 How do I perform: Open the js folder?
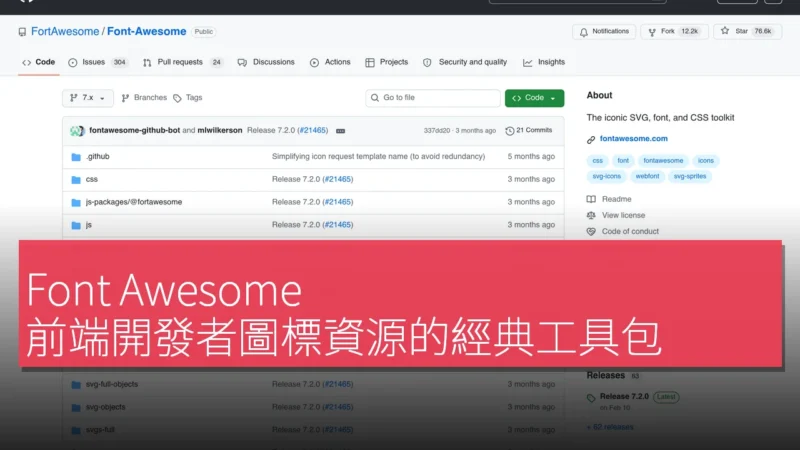pos(89,225)
